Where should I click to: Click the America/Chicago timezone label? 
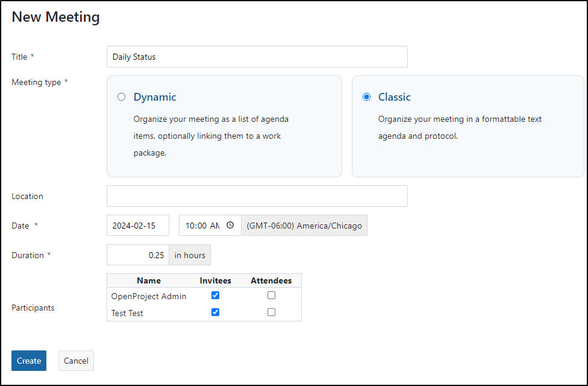304,226
